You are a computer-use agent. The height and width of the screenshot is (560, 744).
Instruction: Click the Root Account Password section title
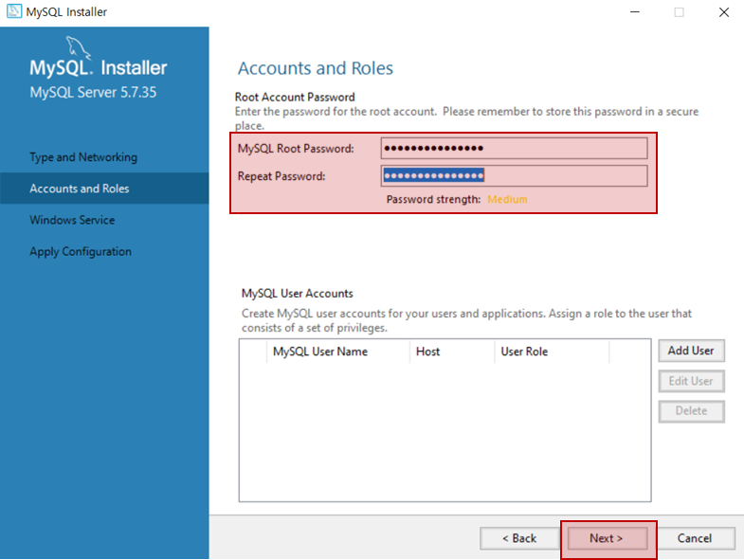[295, 97]
